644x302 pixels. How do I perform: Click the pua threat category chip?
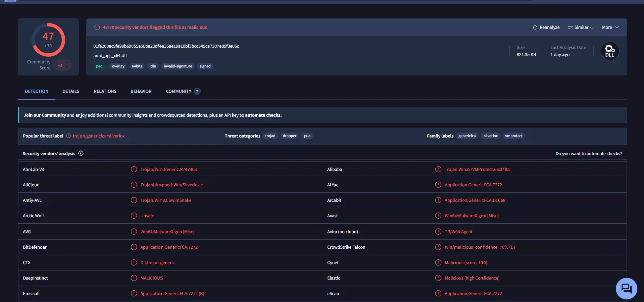[x=307, y=136]
